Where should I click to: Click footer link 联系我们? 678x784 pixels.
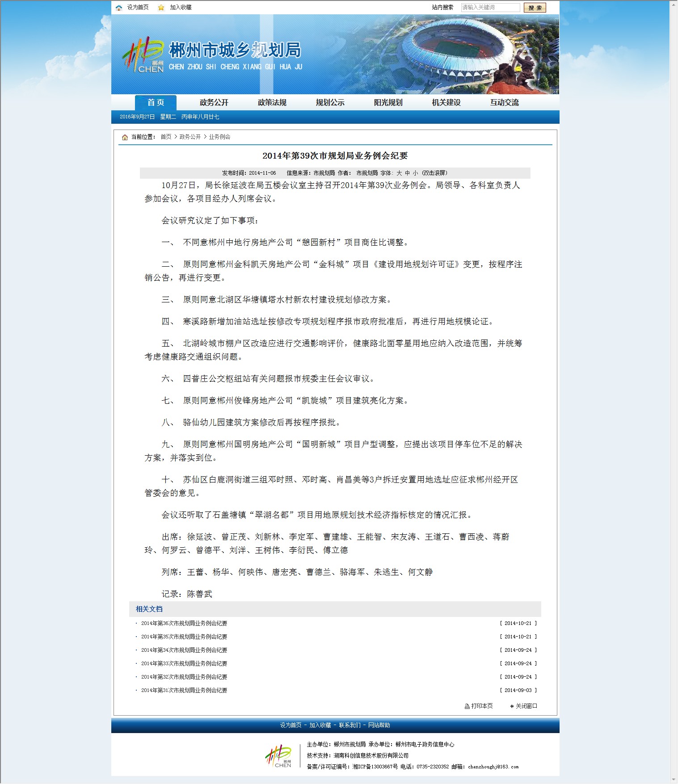point(350,725)
